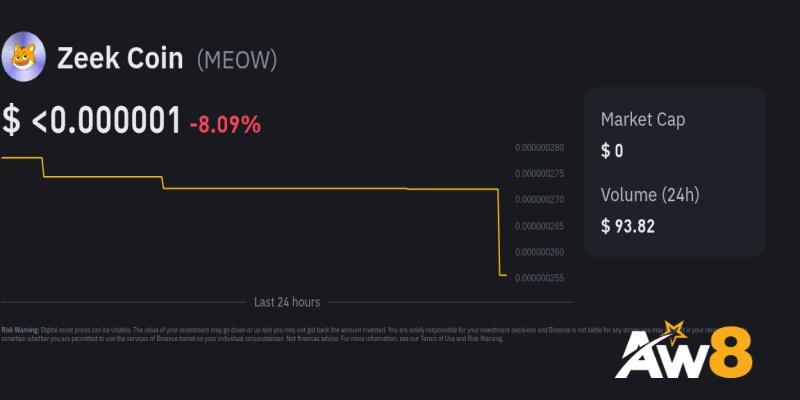Image resolution: width=800 pixels, height=400 pixels.
Task: Click the 0.000000260 axis label
Action: [x=539, y=252]
